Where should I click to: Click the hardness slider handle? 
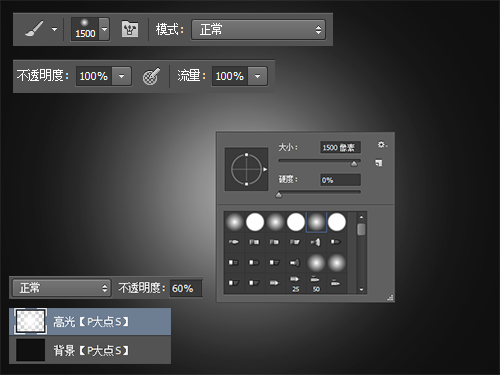pyautogui.click(x=279, y=195)
